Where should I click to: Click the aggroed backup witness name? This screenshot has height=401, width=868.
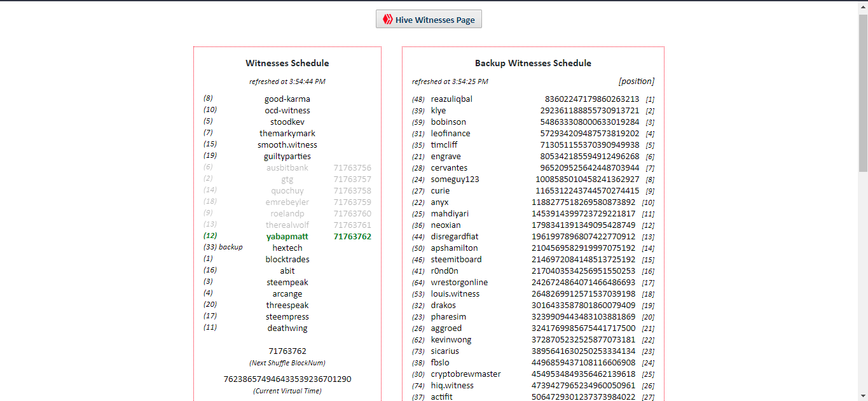[446, 328]
